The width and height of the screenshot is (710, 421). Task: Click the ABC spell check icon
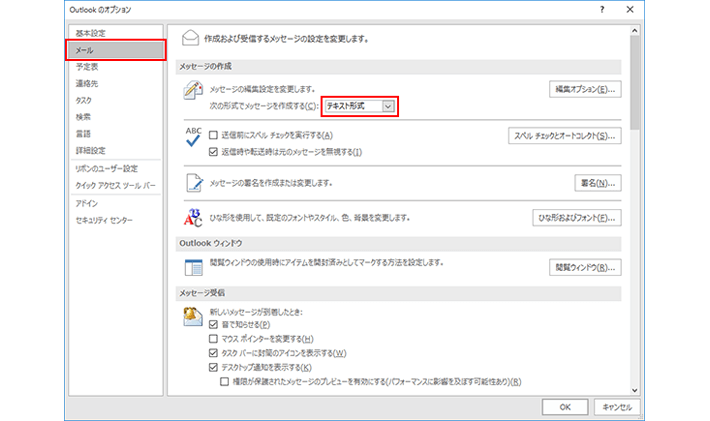pyautogui.click(x=193, y=138)
